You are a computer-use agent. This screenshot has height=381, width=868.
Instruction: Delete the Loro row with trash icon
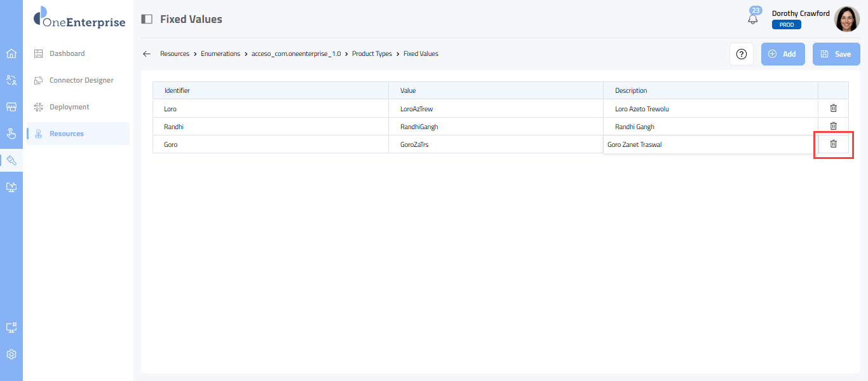coord(833,109)
